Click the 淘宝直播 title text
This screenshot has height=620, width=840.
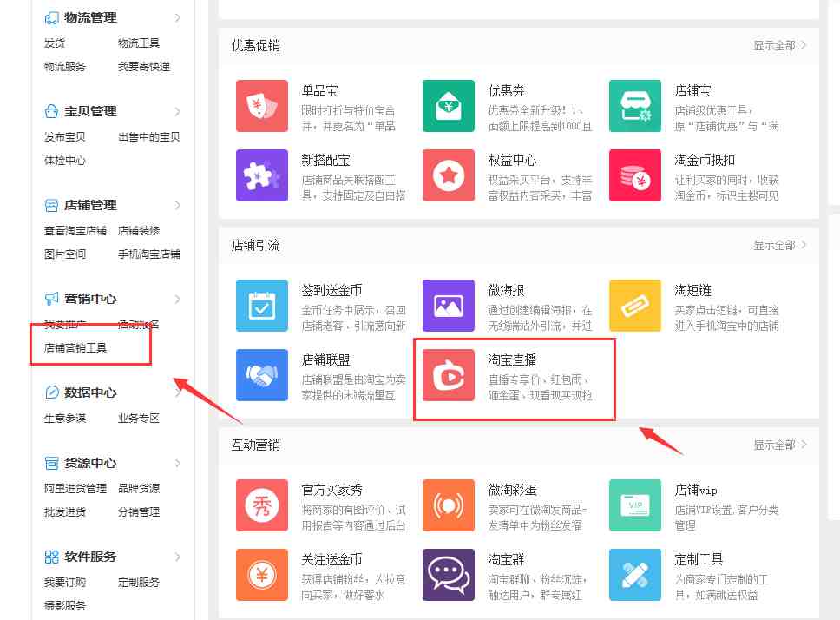click(x=512, y=360)
